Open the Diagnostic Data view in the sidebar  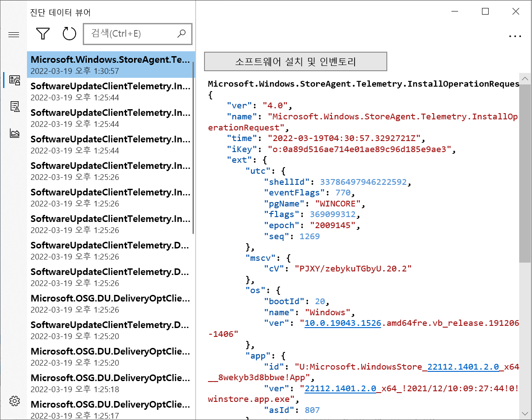15,80
